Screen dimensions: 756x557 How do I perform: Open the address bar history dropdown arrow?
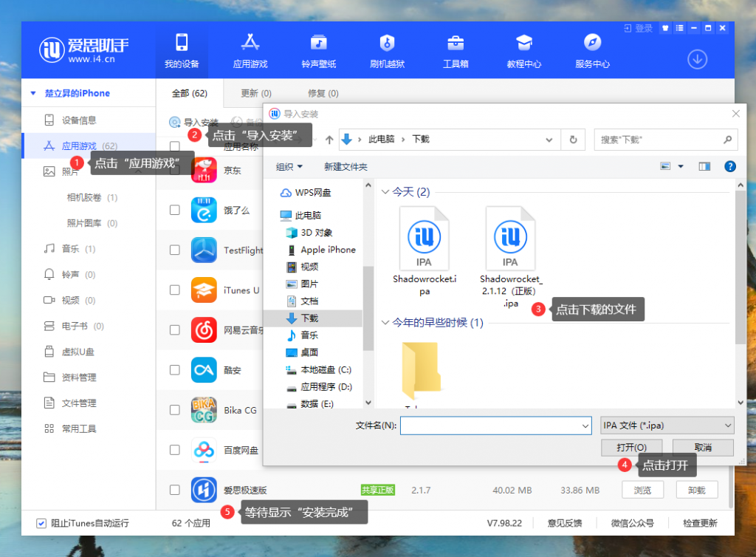(549, 140)
